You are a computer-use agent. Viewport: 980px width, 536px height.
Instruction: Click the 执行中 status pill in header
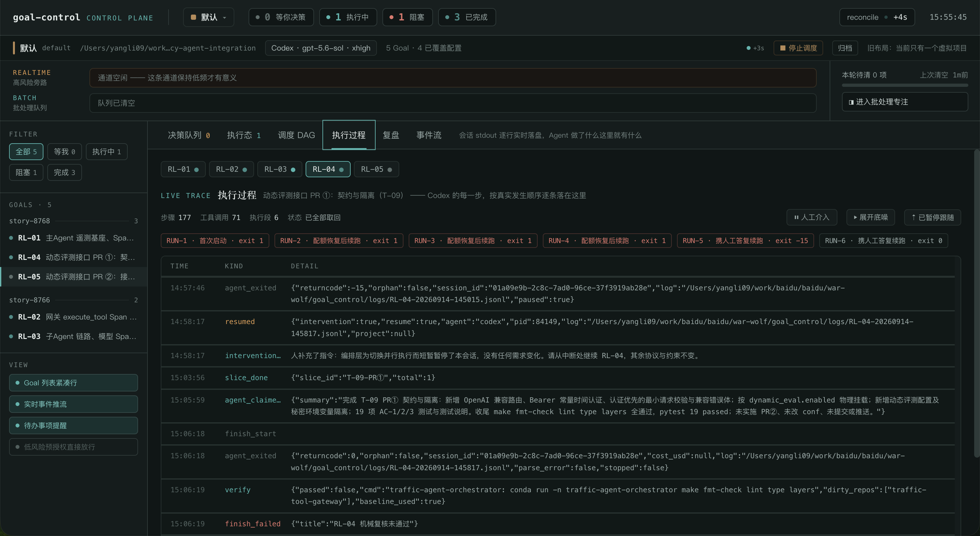(348, 17)
